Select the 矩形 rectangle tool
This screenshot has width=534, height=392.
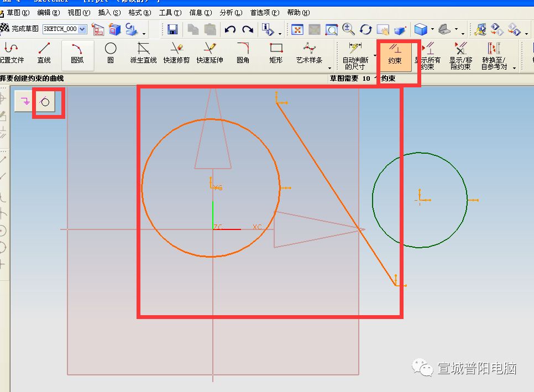[x=276, y=53]
